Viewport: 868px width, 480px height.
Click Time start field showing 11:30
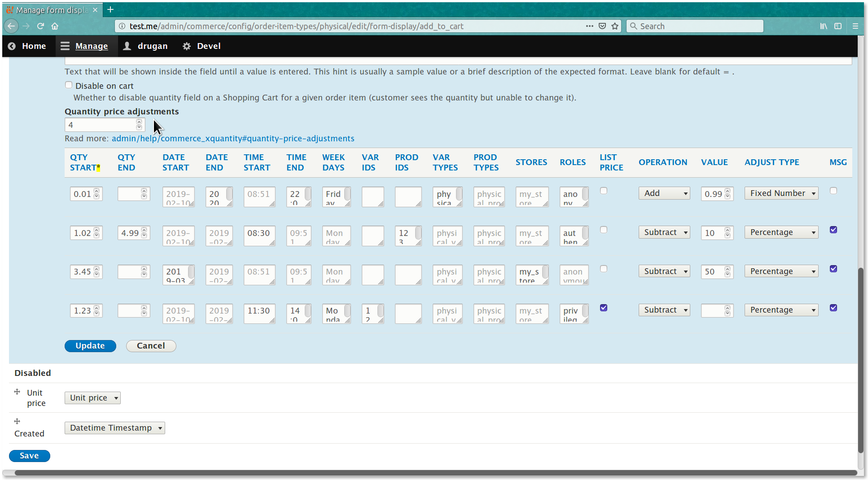259,314
